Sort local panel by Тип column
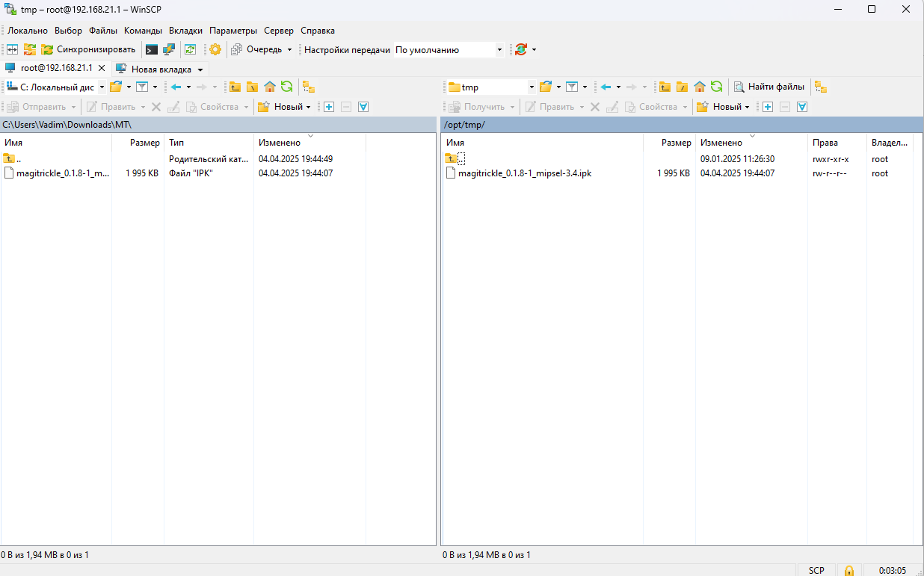Viewport: 924px width, 576px height. [x=209, y=142]
